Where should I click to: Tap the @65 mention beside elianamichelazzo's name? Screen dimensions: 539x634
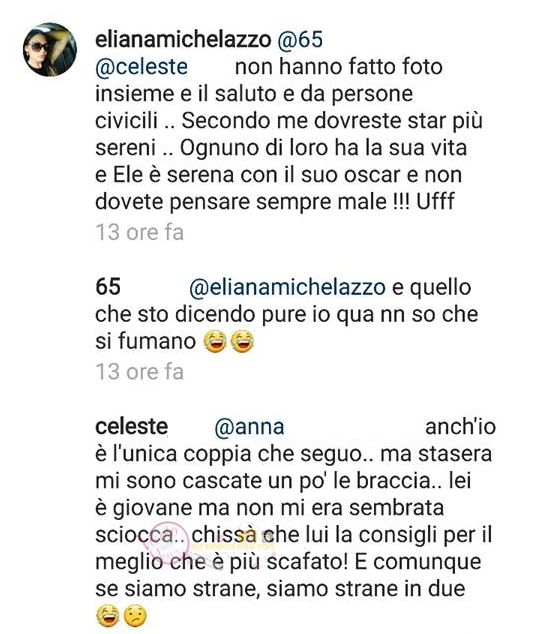[x=300, y=39]
